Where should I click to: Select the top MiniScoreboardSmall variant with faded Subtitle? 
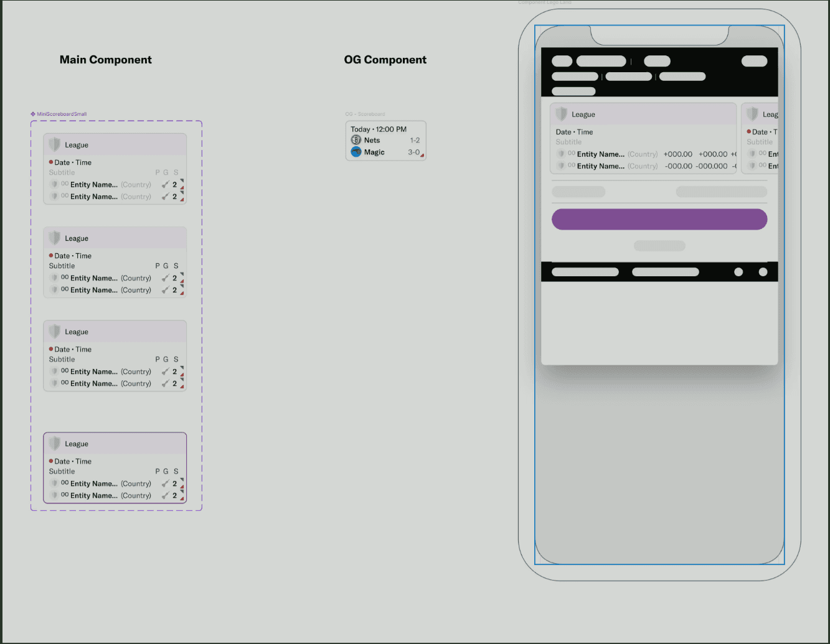[x=115, y=169]
